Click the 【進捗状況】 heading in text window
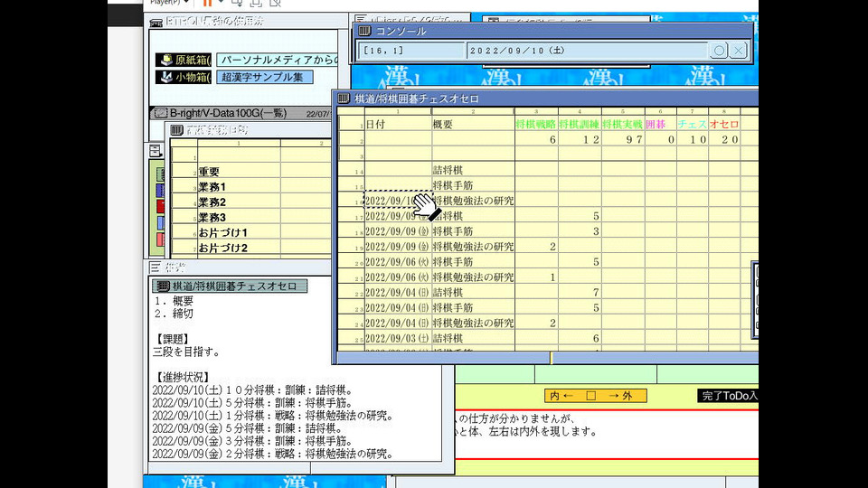Screen dimensions: 868x488 click(x=182, y=378)
